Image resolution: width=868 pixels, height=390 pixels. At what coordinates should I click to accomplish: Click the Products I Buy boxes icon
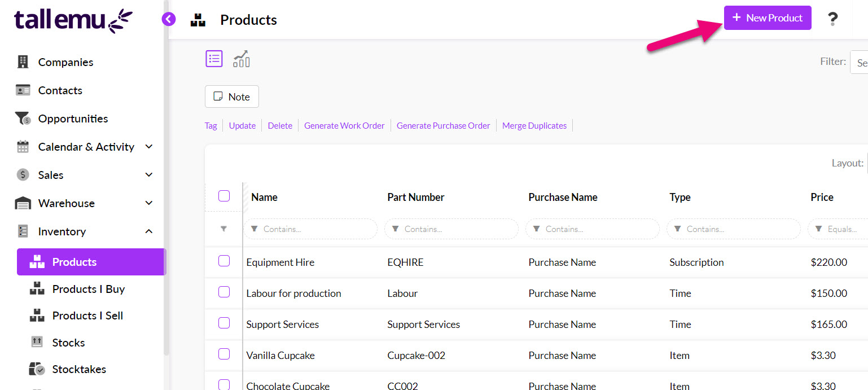(x=37, y=289)
